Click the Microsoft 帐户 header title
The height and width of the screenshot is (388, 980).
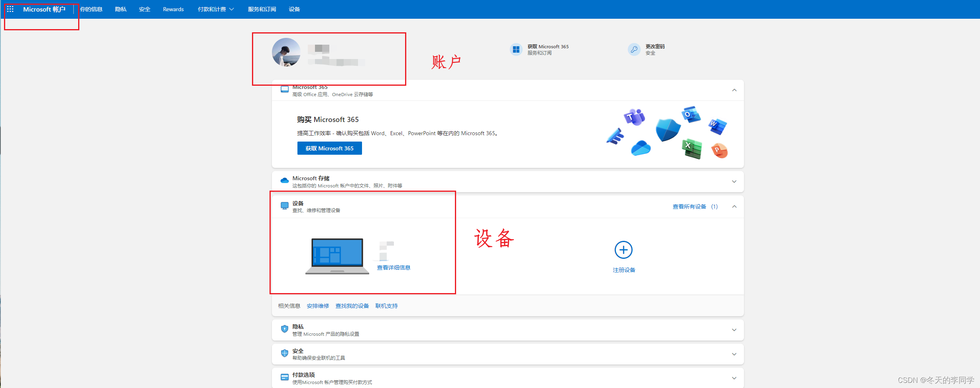pos(44,9)
